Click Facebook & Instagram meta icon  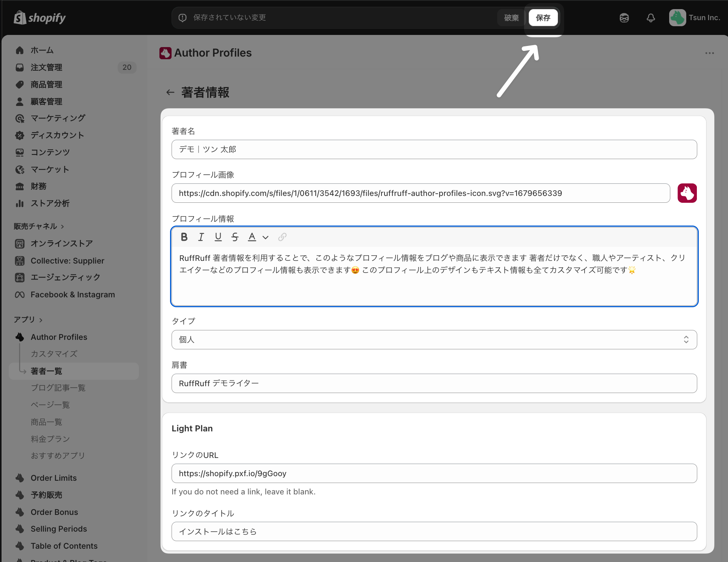[20, 295]
